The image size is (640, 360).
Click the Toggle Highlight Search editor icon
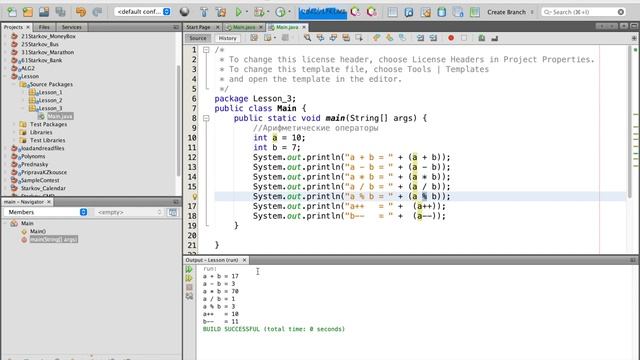(x=346, y=38)
